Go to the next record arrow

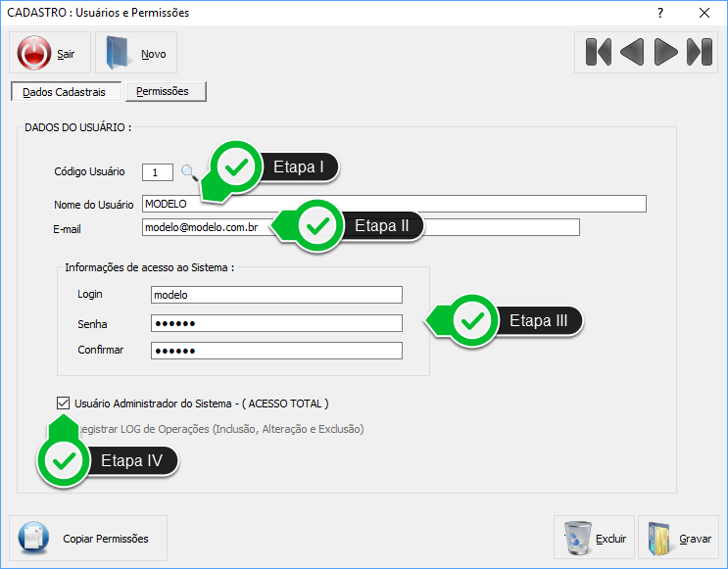665,52
